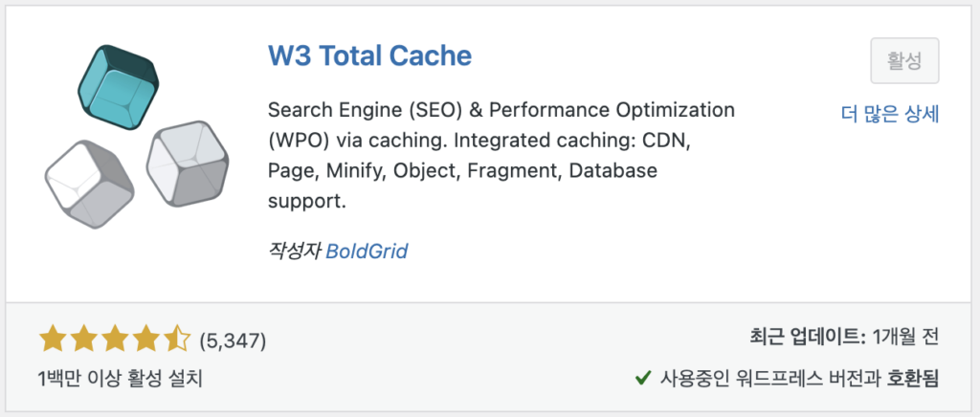Open the 더 많은 상세 link
The image size is (980, 417).
(x=890, y=114)
